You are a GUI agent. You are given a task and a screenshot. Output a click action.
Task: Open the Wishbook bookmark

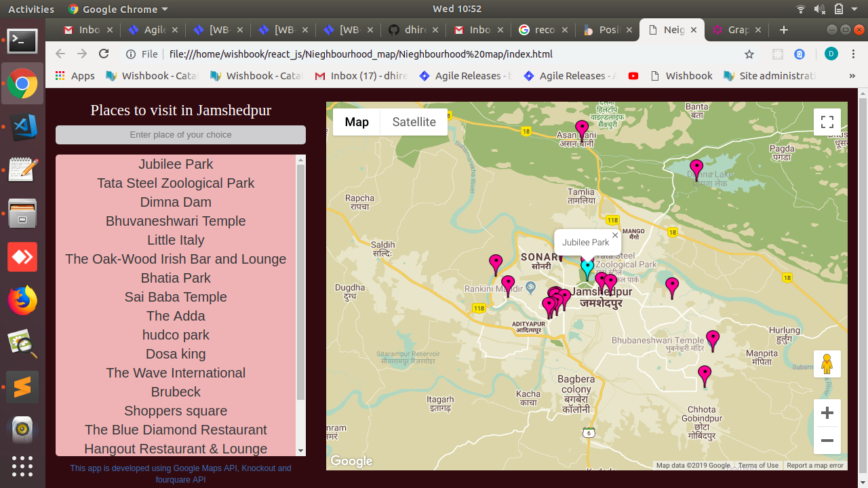(681, 76)
